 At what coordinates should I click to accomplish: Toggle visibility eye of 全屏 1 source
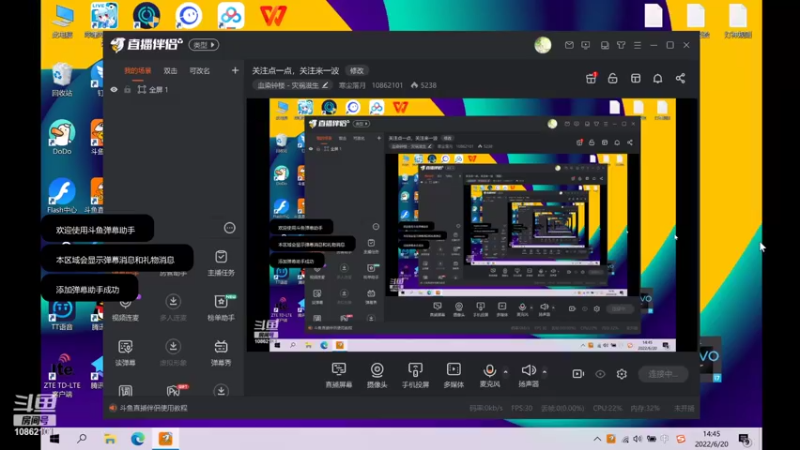(x=114, y=90)
